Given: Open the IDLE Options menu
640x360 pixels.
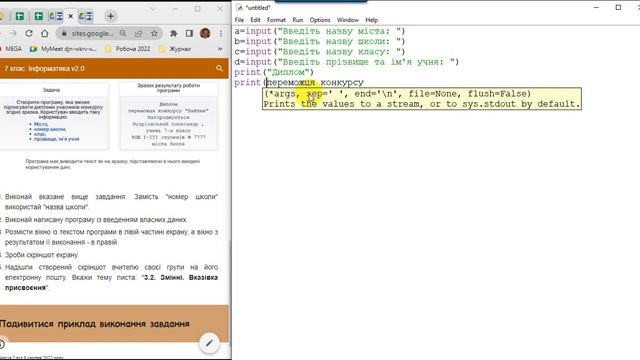Looking at the screenshot, I should (x=320, y=20).
